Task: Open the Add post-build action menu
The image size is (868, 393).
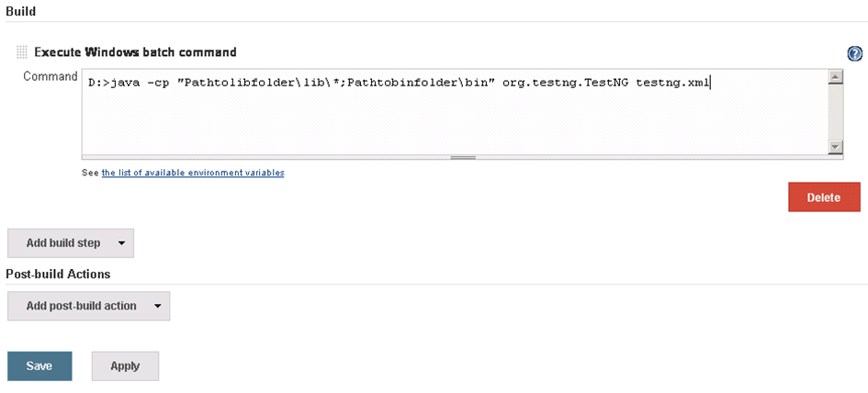Action: click(x=81, y=306)
